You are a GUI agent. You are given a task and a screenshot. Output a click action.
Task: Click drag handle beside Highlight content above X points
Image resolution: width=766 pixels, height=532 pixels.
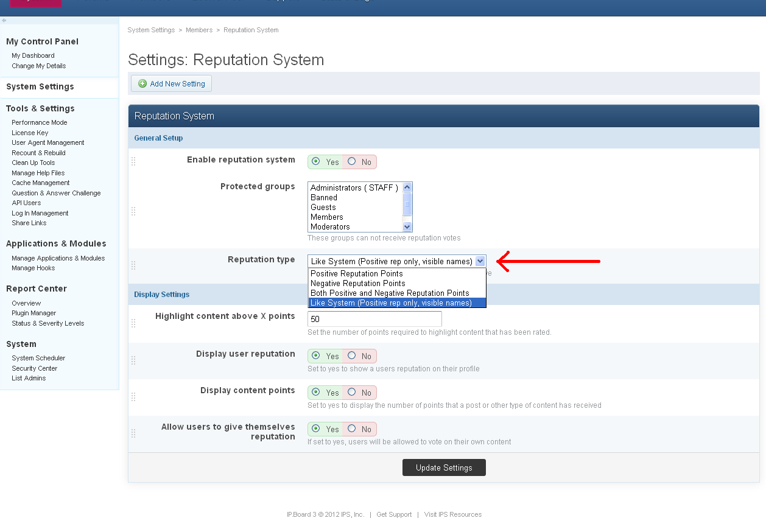click(x=133, y=323)
